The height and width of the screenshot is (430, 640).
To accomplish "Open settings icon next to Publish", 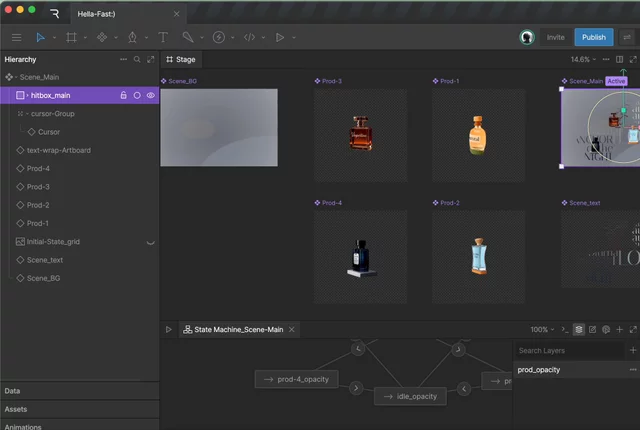I will [627, 38].
